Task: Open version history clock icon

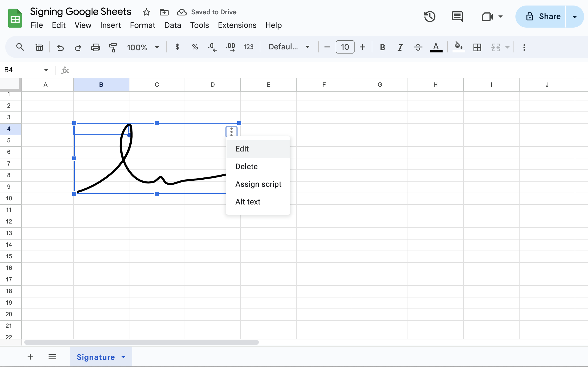Action: [x=430, y=17]
